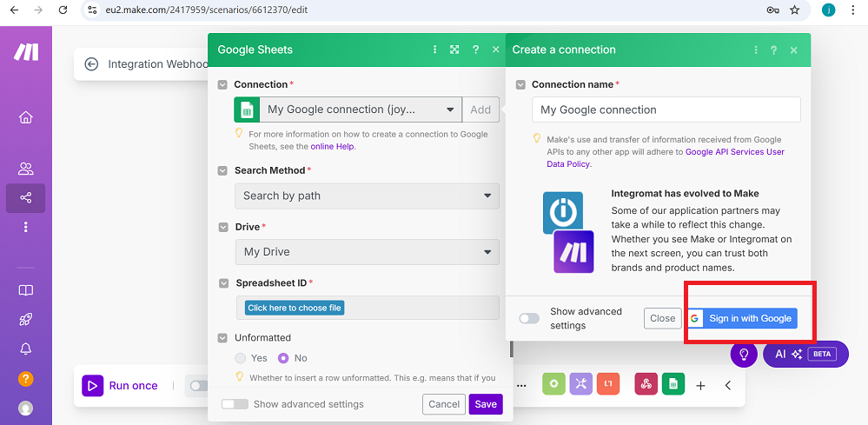Close the Google Sheets panel
This screenshot has width=868, height=425.
[x=496, y=50]
